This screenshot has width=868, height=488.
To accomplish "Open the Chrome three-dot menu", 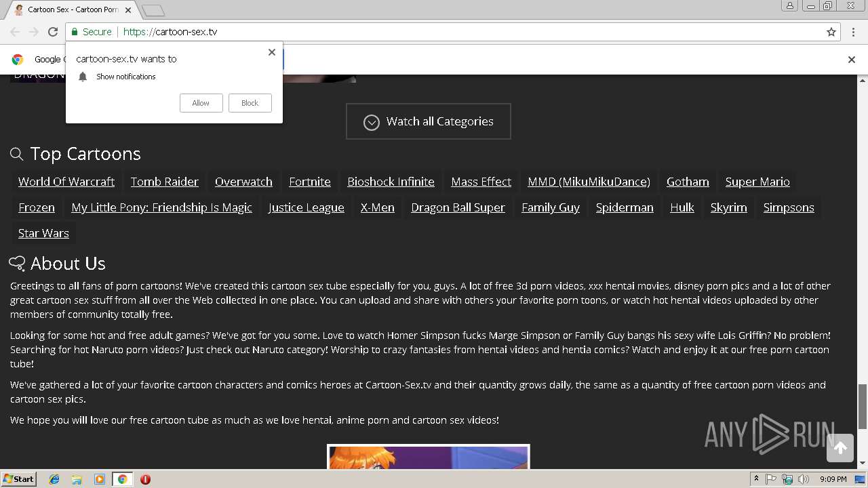I will pyautogui.click(x=854, y=32).
